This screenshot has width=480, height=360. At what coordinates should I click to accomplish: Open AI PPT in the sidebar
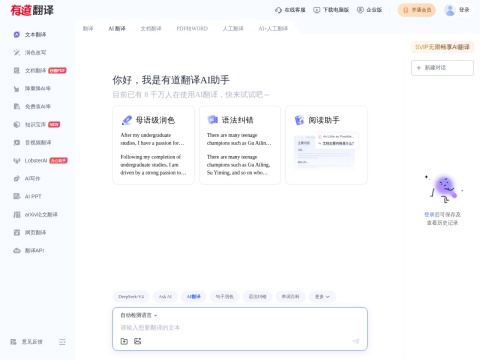coord(27,196)
